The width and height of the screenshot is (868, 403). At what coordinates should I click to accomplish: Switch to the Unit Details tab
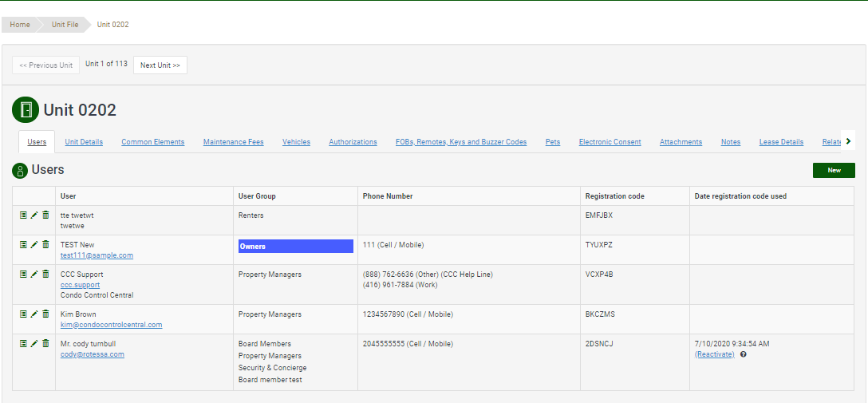pos(84,142)
